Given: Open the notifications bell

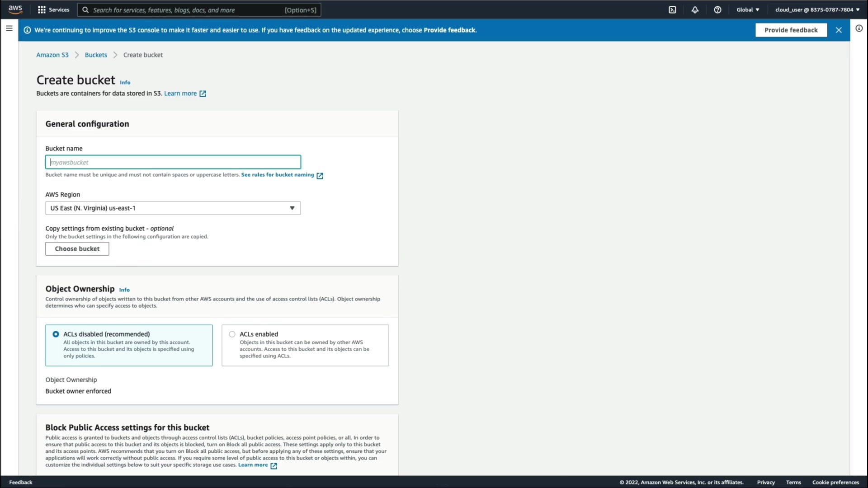Looking at the screenshot, I should (695, 9).
